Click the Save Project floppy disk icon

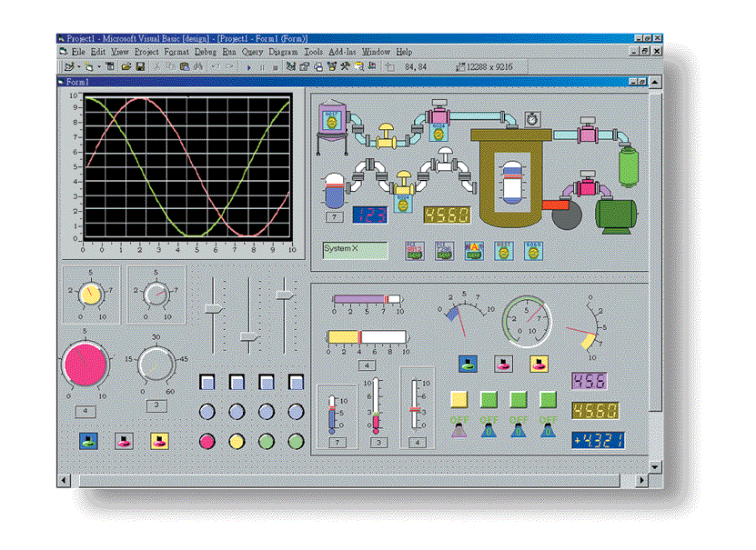point(140,67)
